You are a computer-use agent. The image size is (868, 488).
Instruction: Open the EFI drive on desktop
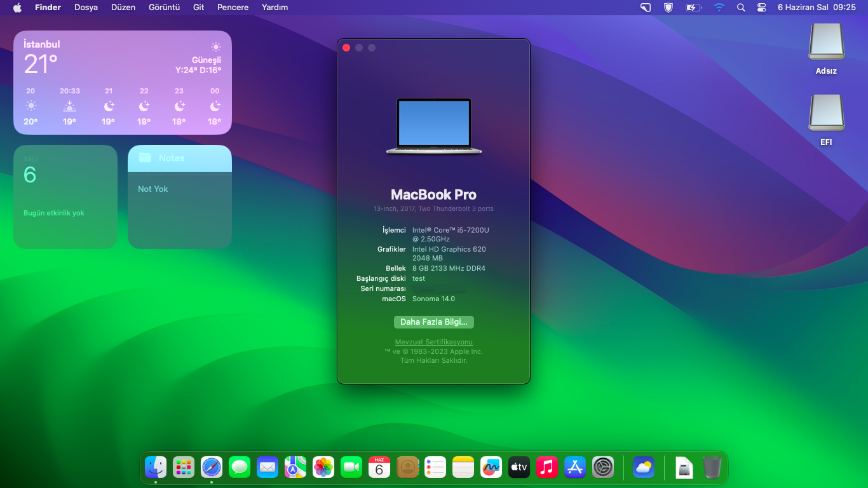tap(826, 113)
